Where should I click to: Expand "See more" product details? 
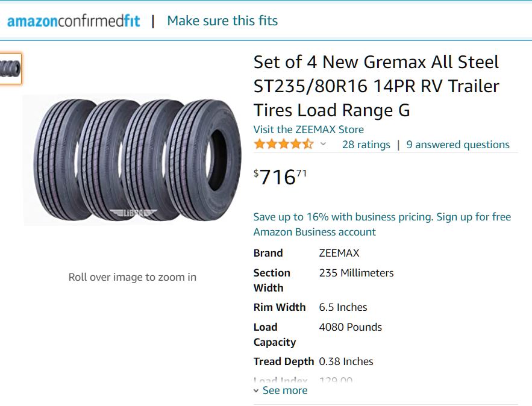281,390
